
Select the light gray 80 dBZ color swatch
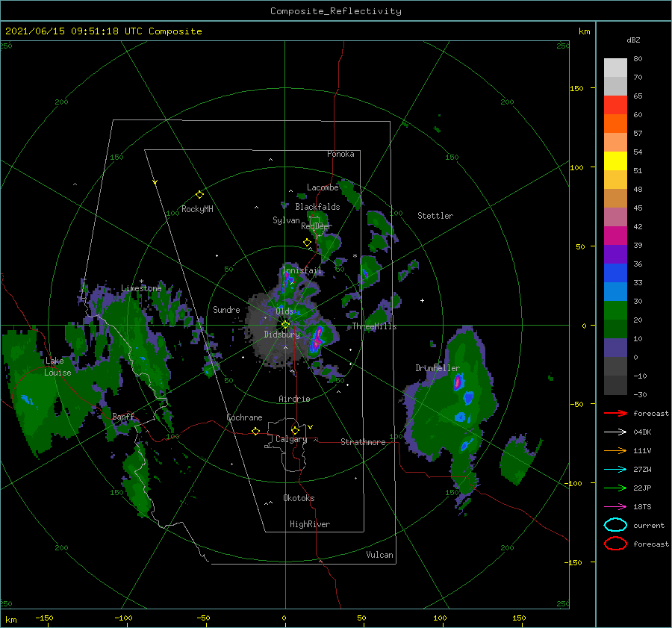click(x=615, y=67)
